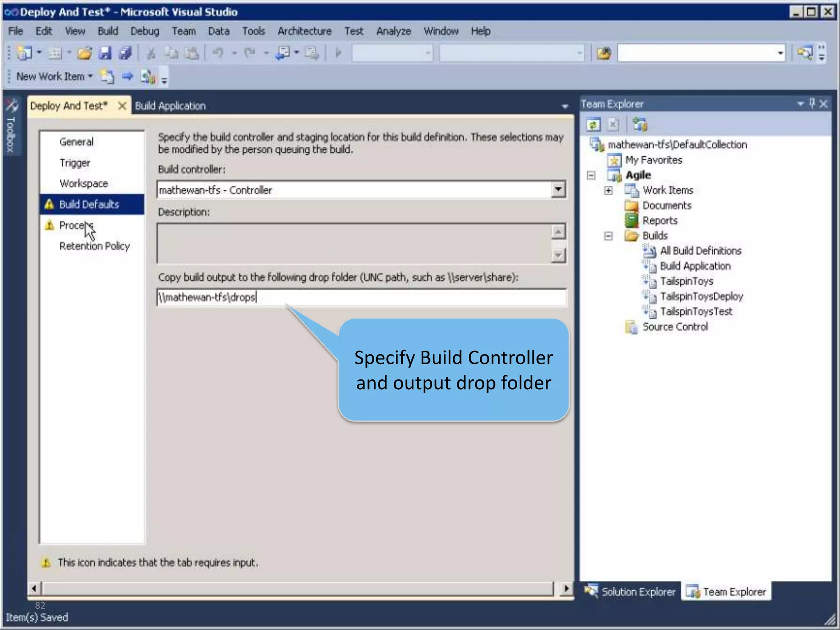This screenshot has width=840, height=630.
Task: Switch to the Build Application tab
Action: 170,106
